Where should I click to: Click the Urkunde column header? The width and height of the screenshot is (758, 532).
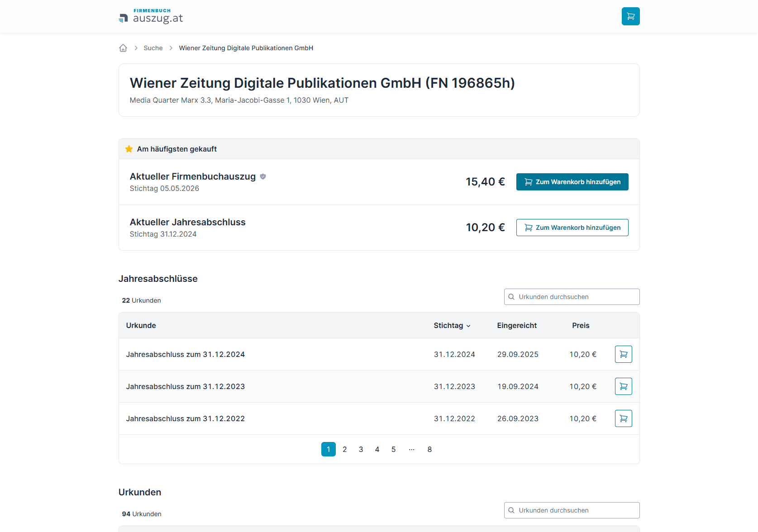(141, 325)
